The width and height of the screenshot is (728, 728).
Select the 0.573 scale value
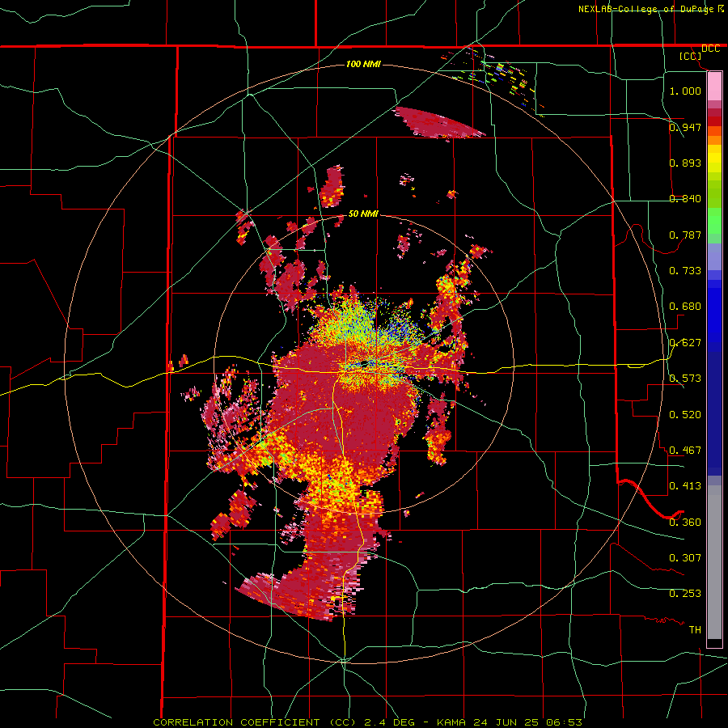(x=685, y=378)
